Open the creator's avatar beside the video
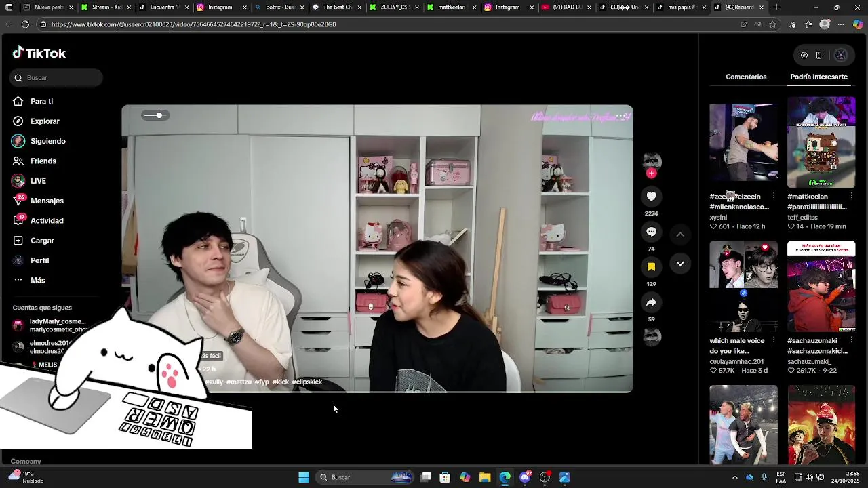Viewport: 868px width, 488px height. [652, 161]
